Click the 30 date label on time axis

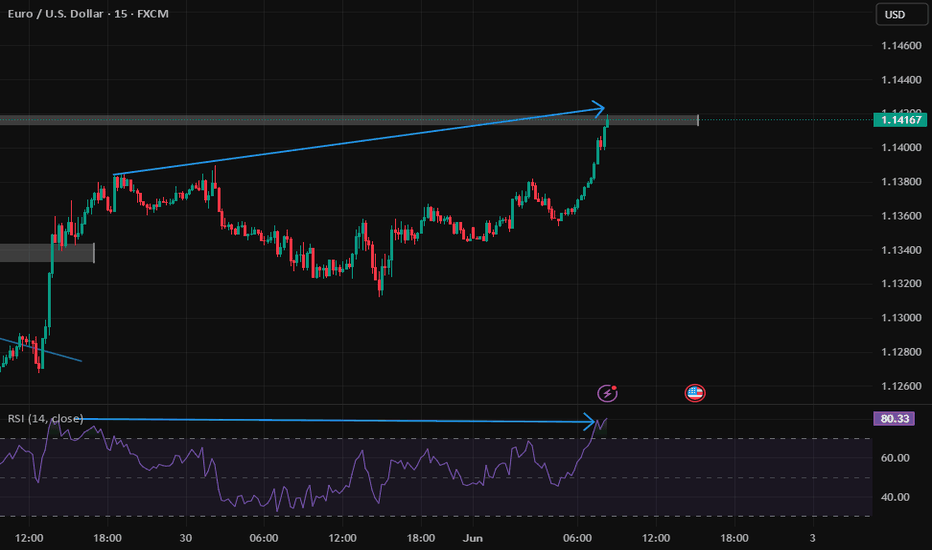pyautogui.click(x=186, y=538)
